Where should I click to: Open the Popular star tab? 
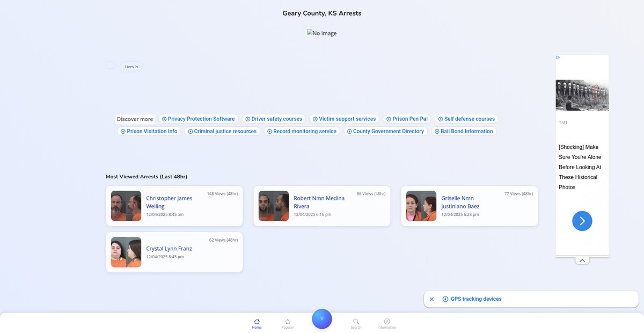[x=288, y=323]
